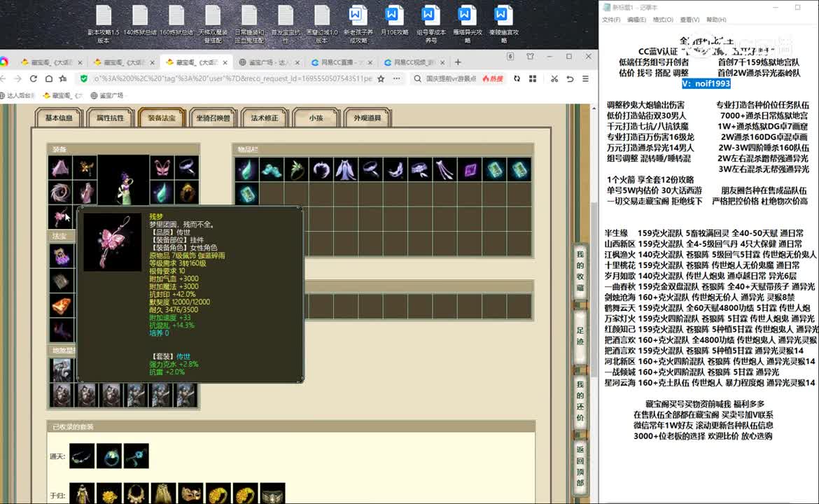Click the 我的收藏 side button
Viewport: 819px width, 504px height.
(x=580, y=270)
